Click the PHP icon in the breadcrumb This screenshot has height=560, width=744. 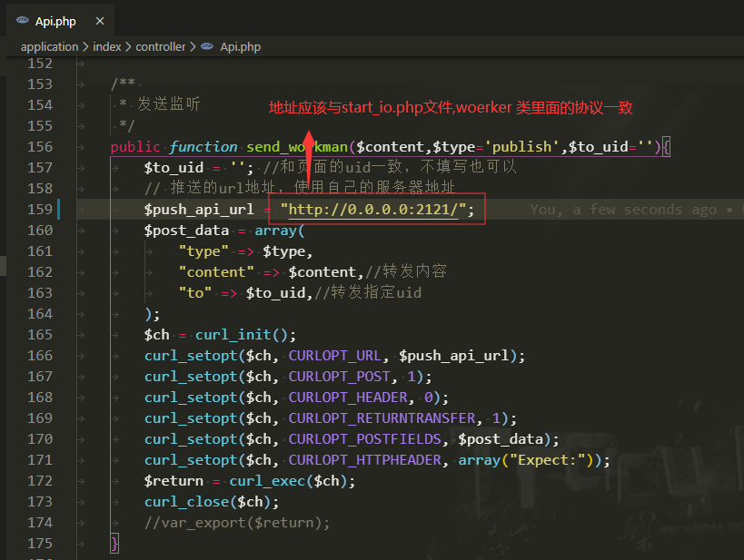tap(207, 46)
